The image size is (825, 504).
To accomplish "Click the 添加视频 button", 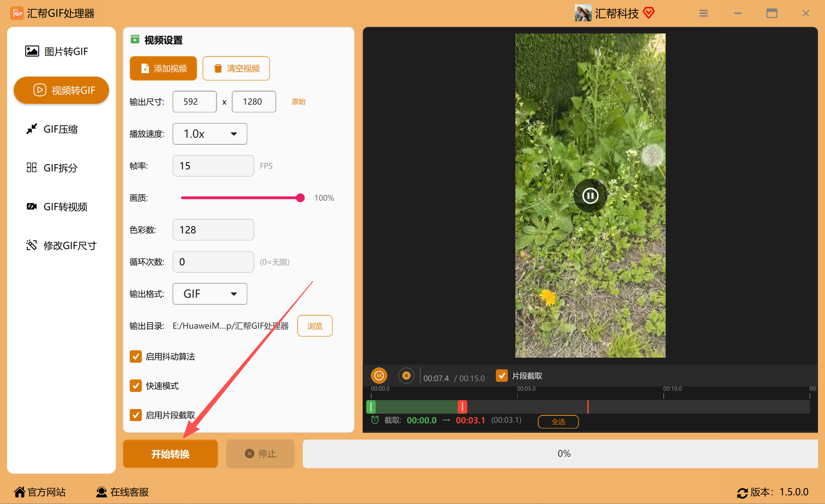I will point(163,68).
